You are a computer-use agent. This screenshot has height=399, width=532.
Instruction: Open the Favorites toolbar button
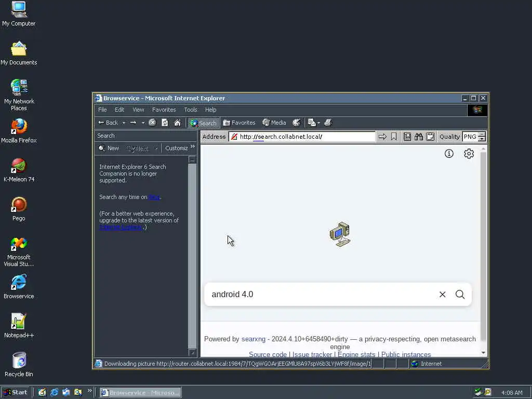[239, 123]
